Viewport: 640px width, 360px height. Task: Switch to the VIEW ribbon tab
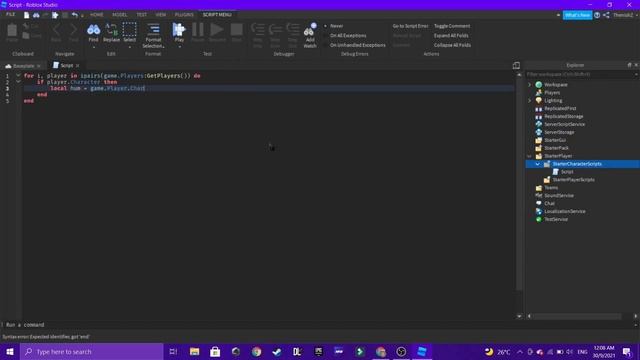[160, 15]
